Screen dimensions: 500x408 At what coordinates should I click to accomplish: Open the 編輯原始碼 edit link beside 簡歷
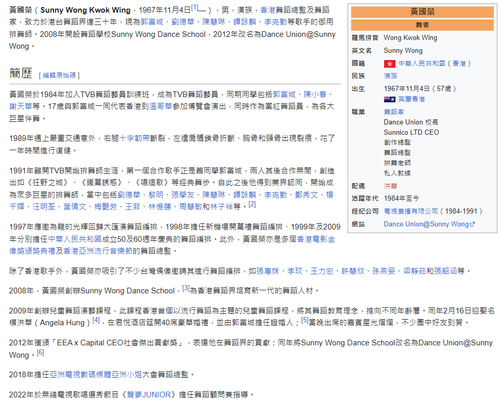pos(59,75)
